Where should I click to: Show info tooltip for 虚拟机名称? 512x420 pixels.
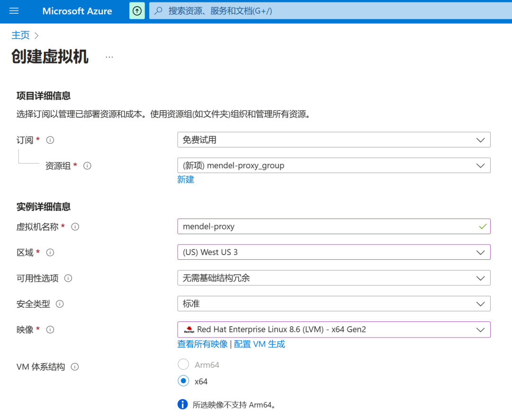pos(75,227)
